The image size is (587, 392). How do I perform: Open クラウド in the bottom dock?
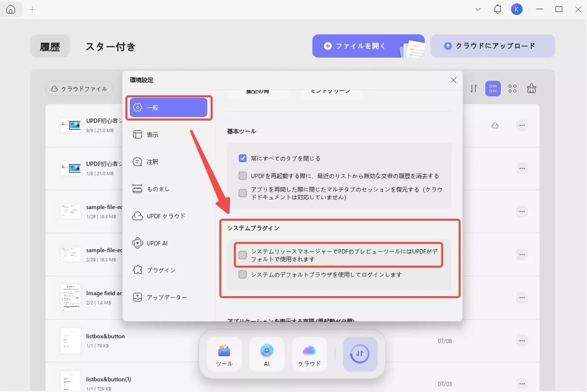pyautogui.click(x=309, y=354)
